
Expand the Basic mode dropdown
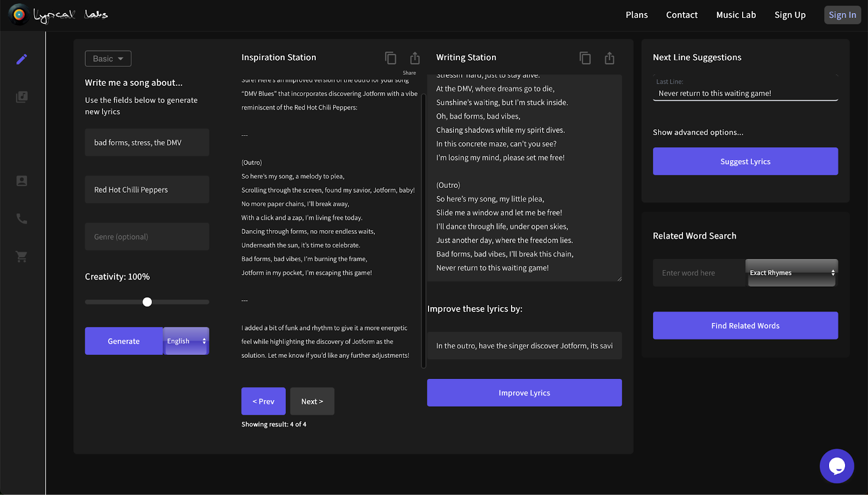pyautogui.click(x=108, y=59)
